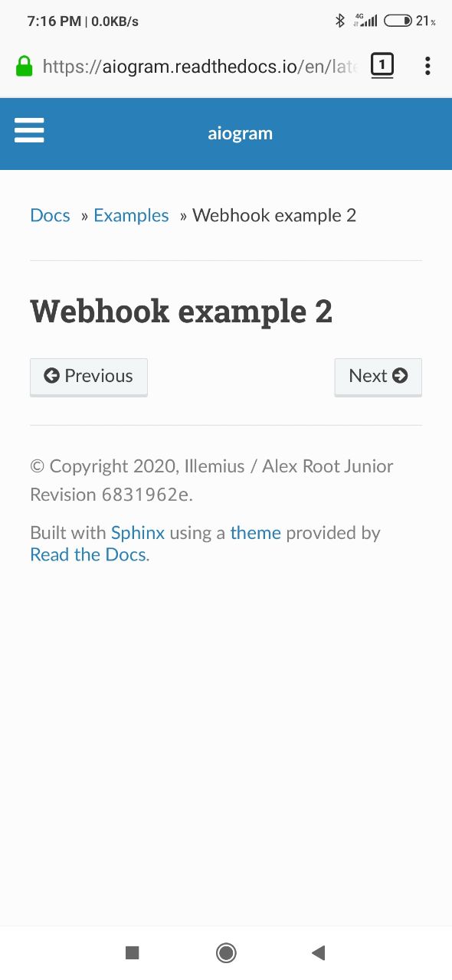
Task: Tap the Bluetooth status bar icon
Action: (340, 21)
